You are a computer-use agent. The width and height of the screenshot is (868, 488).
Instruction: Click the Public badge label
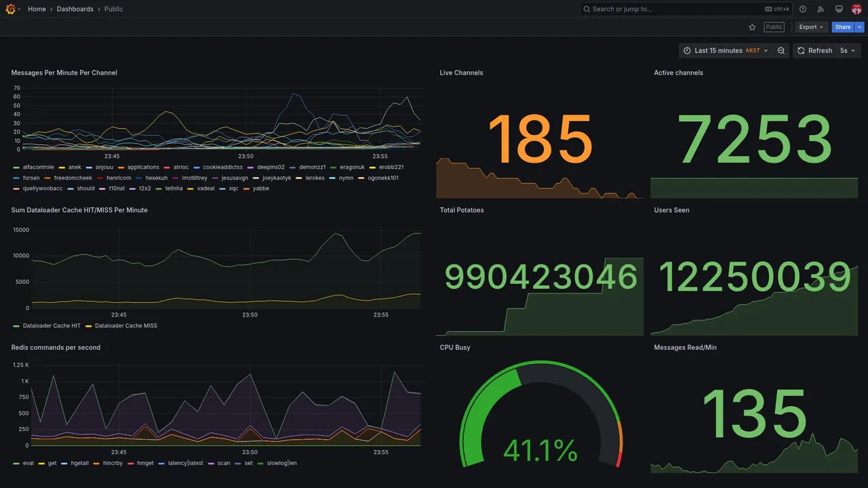(774, 27)
